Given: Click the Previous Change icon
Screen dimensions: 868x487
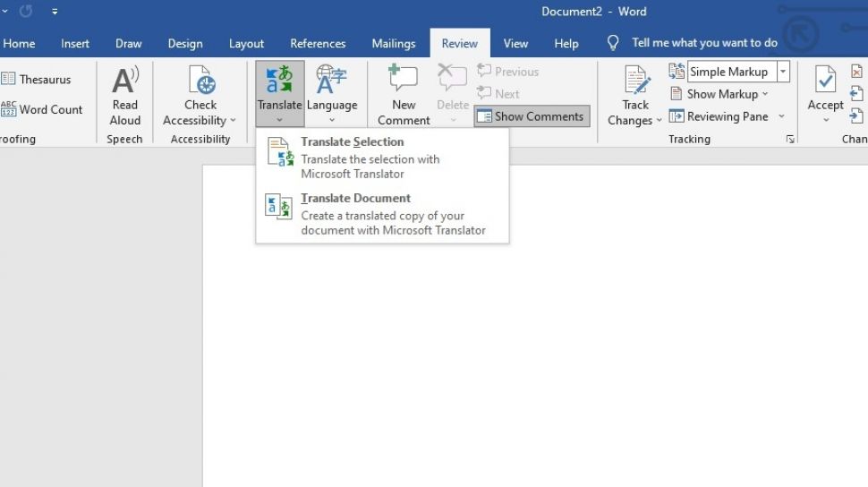Looking at the screenshot, I should point(856,94).
